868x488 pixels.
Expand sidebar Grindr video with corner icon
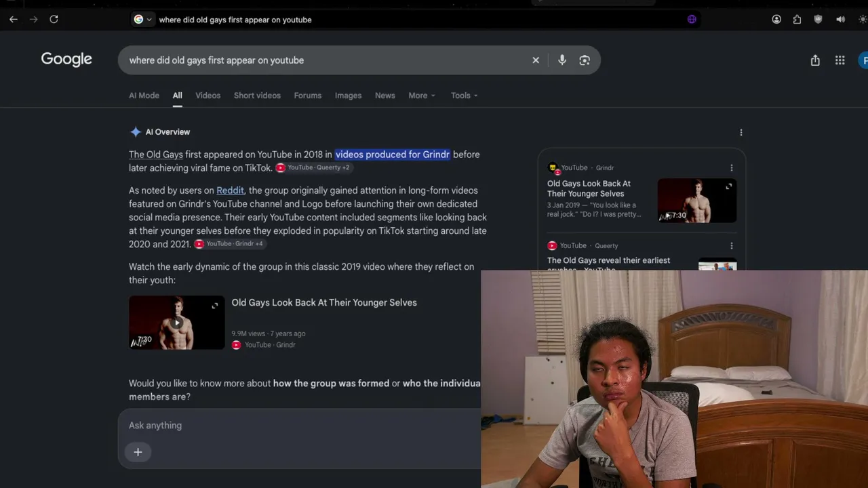coord(729,186)
